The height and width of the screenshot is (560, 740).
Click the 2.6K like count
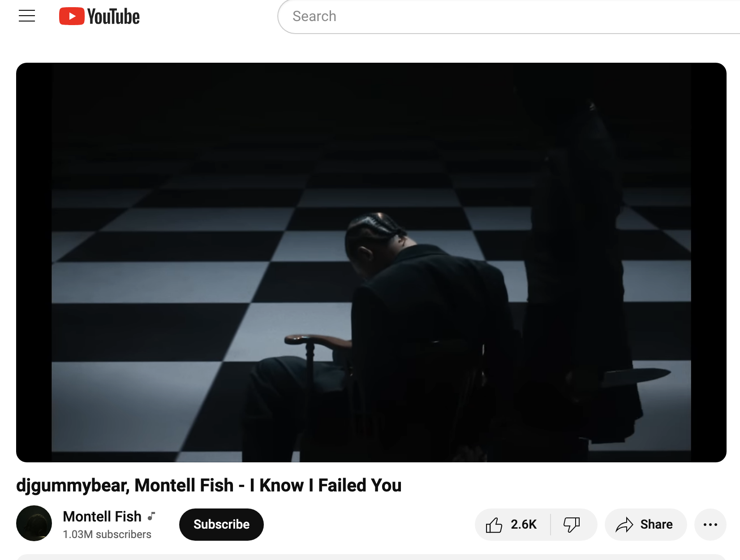tap(524, 525)
